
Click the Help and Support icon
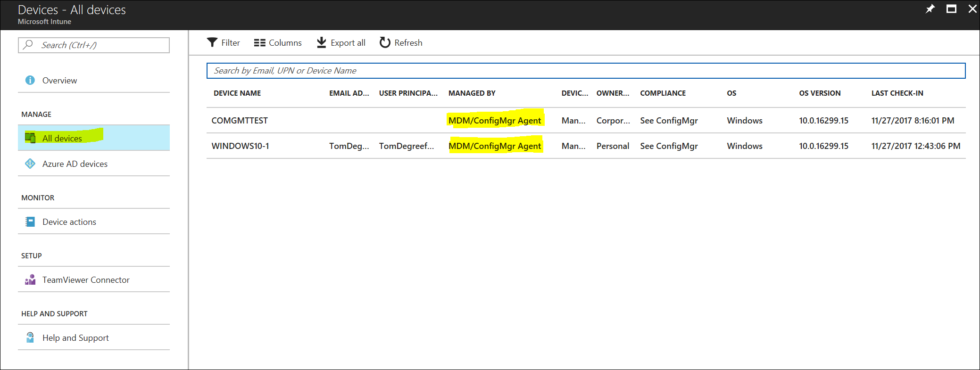[30, 337]
